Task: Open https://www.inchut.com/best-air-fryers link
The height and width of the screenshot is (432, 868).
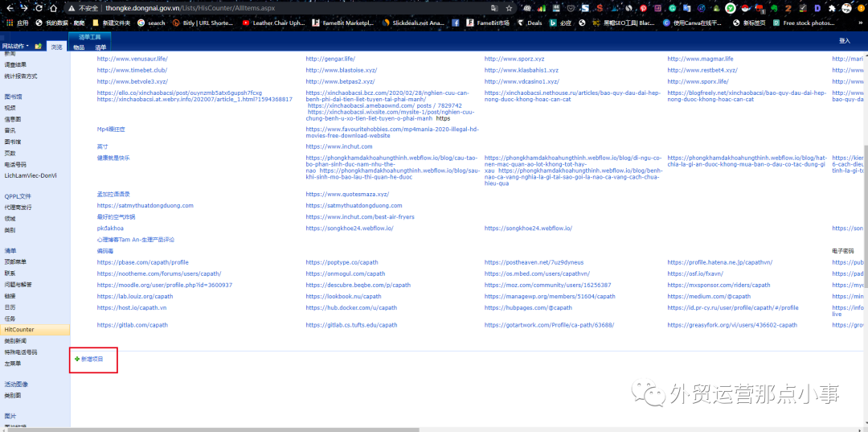Action: tap(360, 217)
